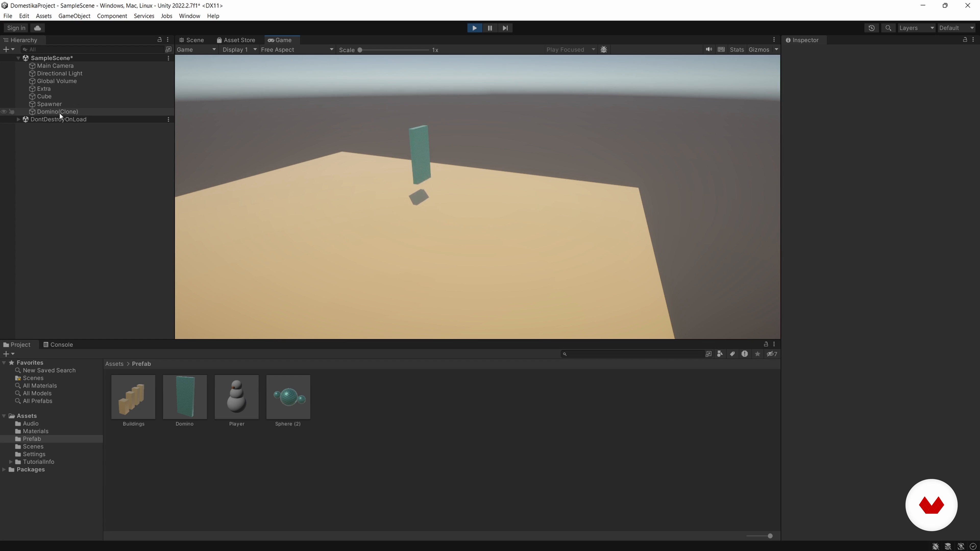The image size is (980, 551).
Task: Open the Free Aspect dropdown
Action: [297, 50]
